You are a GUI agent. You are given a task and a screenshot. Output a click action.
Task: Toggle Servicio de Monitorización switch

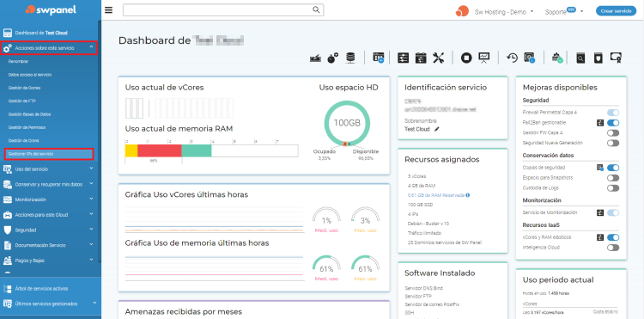pos(613,213)
